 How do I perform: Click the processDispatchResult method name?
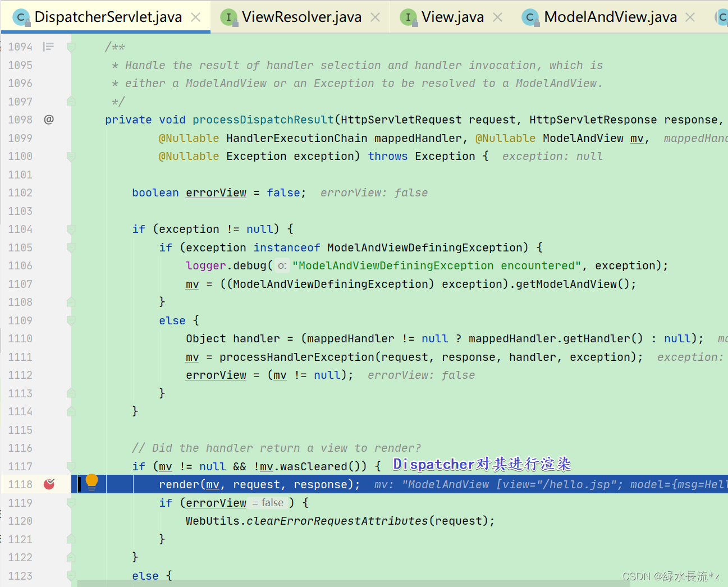pos(263,120)
